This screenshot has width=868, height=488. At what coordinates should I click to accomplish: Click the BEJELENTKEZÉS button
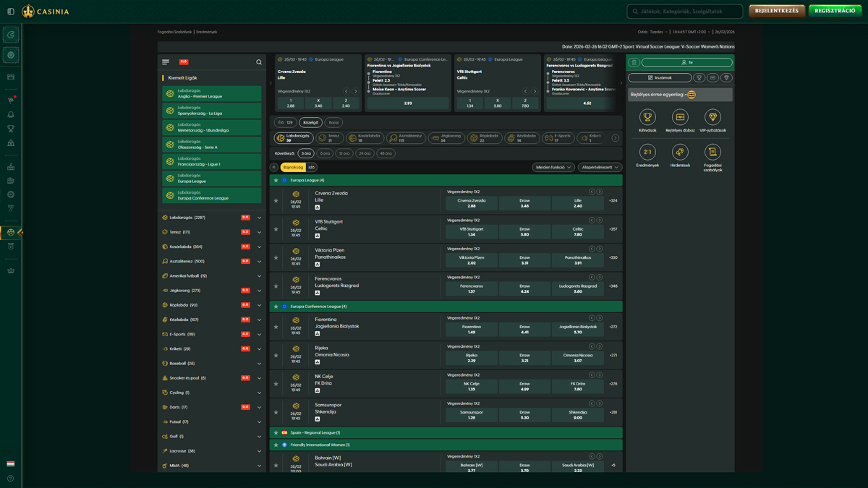click(776, 11)
